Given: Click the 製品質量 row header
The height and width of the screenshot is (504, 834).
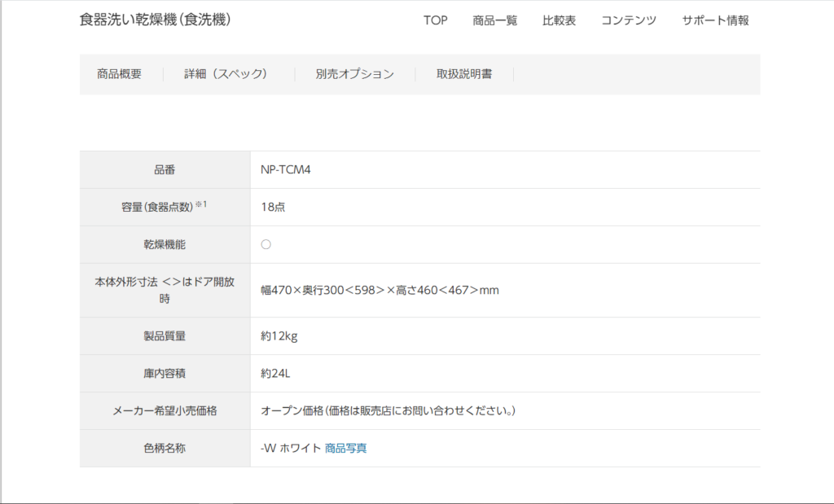Looking at the screenshot, I should [165, 336].
